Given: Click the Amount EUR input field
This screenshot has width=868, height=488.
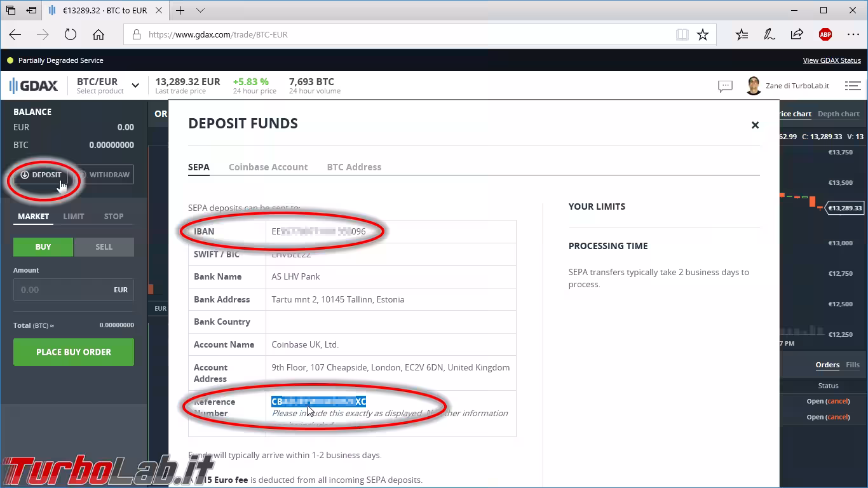Looking at the screenshot, I should tap(74, 290).
